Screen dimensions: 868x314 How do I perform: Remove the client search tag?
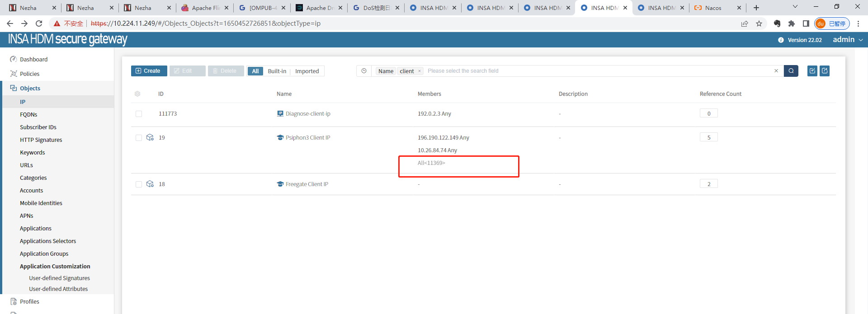click(x=420, y=71)
